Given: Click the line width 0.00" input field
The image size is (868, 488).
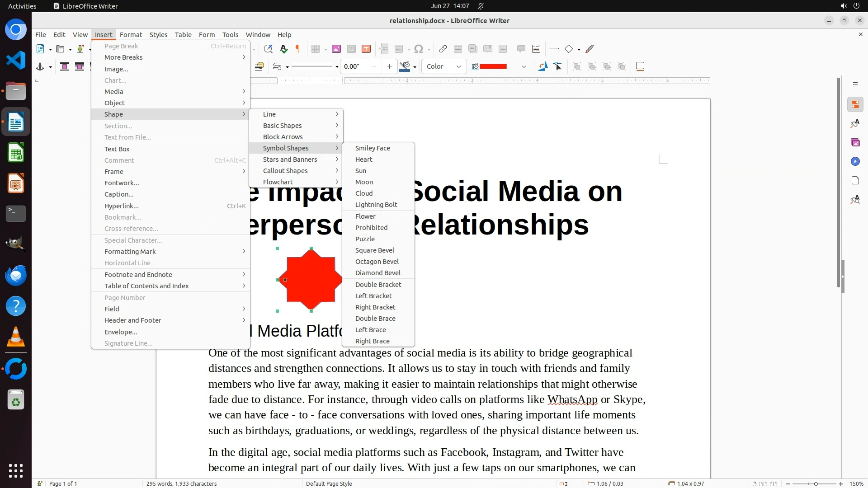Looking at the screenshot, I should coord(353,66).
